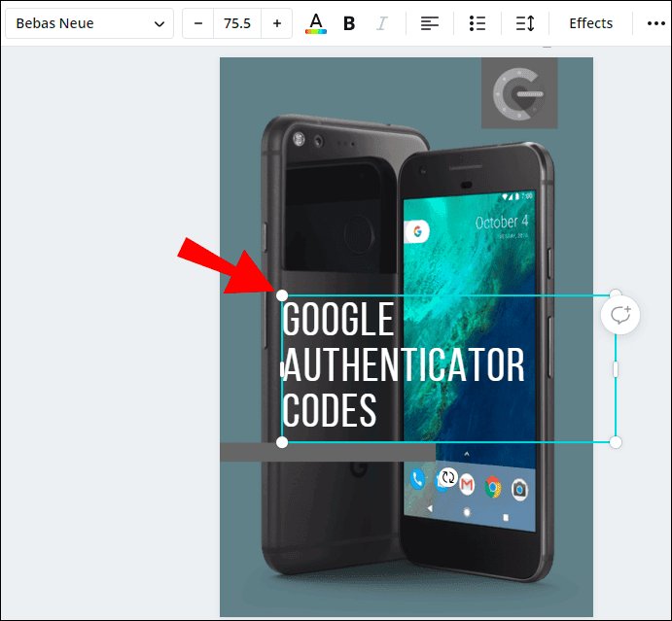Open more options three-dot menu
This screenshot has height=621, width=672.
[x=654, y=23]
